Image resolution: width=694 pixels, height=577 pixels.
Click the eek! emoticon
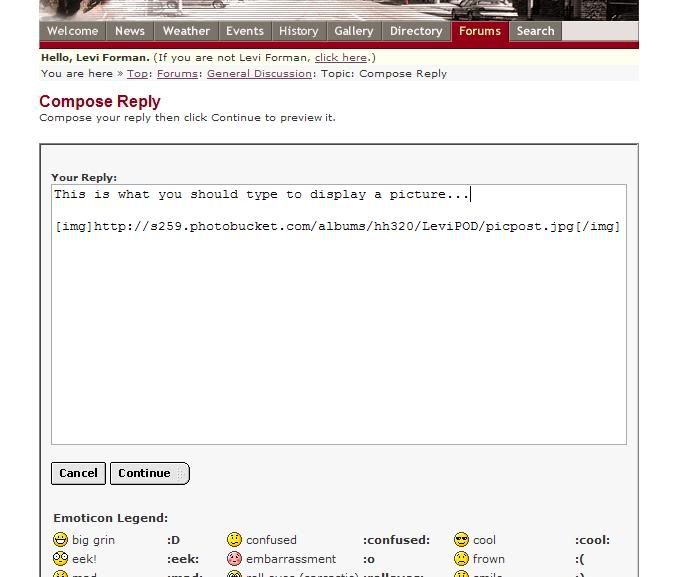60,559
